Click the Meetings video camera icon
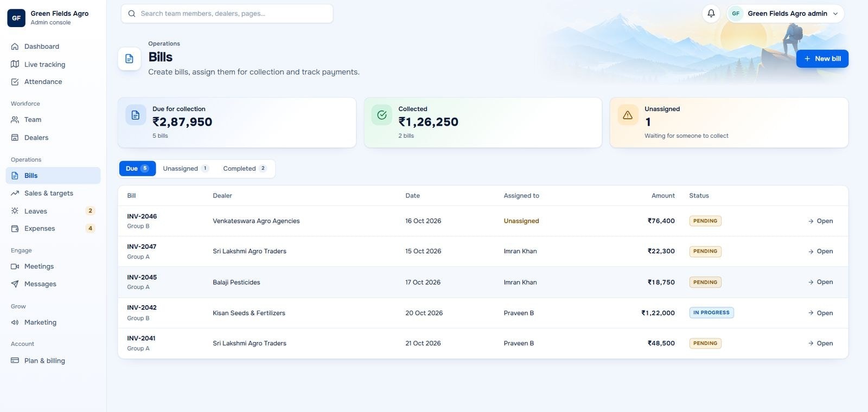 15,267
